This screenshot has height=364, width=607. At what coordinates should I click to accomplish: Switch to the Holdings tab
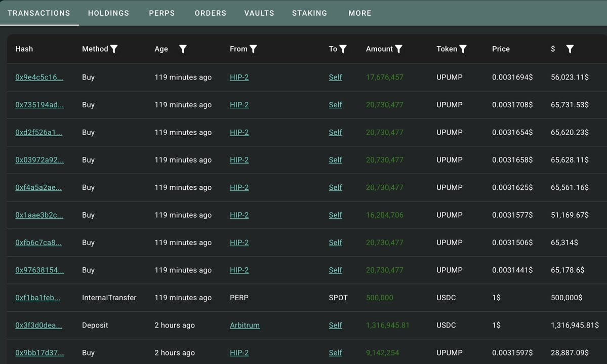pyautogui.click(x=108, y=13)
